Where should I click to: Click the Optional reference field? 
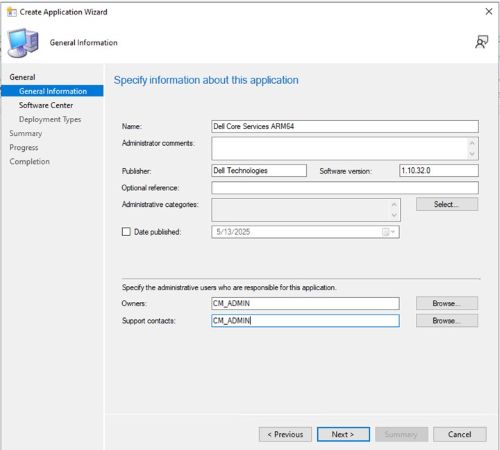tap(345, 188)
